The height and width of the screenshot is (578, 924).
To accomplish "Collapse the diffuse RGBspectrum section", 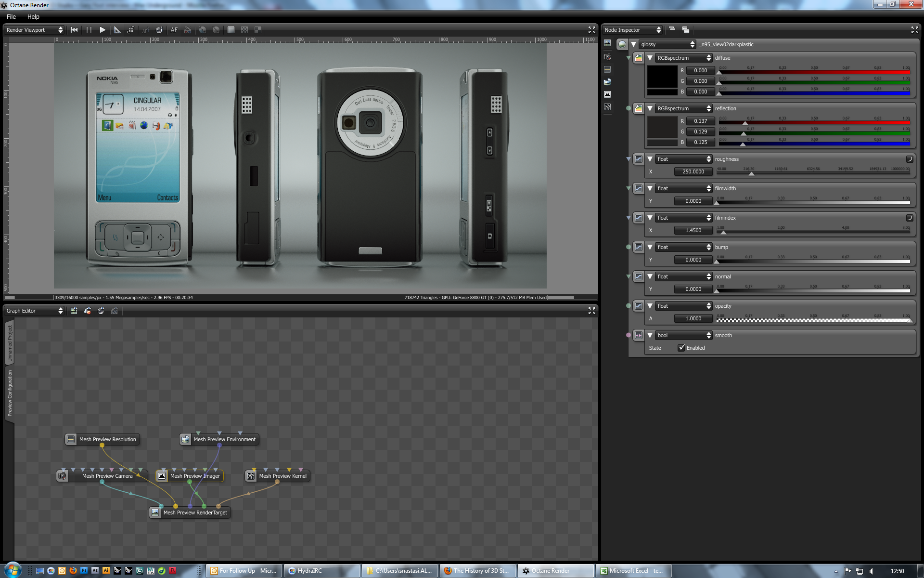I will coord(650,58).
